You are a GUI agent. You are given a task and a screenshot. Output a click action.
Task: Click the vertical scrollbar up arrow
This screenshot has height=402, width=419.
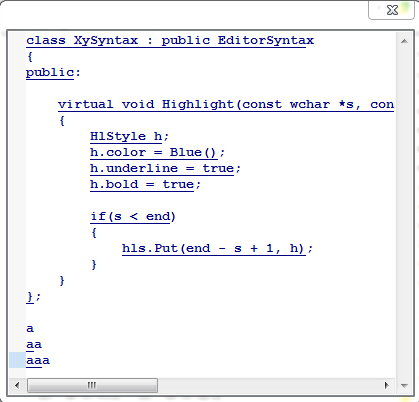(404, 41)
